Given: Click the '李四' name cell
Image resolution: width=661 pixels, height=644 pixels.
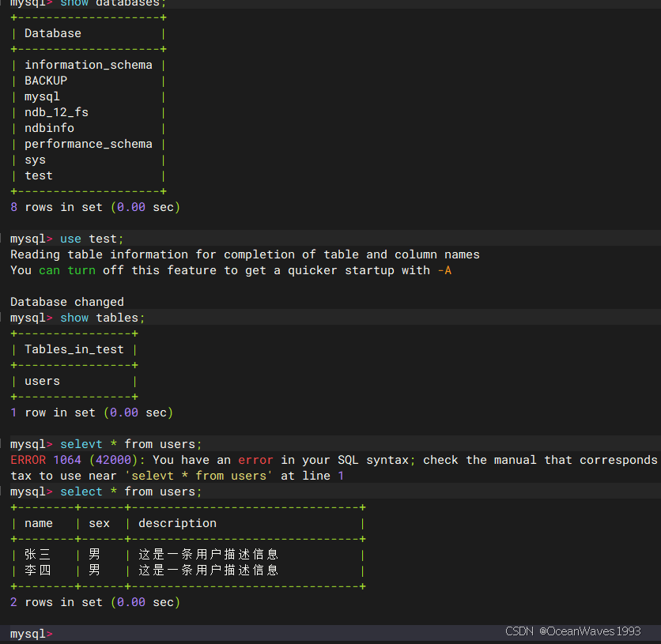Looking at the screenshot, I should 38,571.
